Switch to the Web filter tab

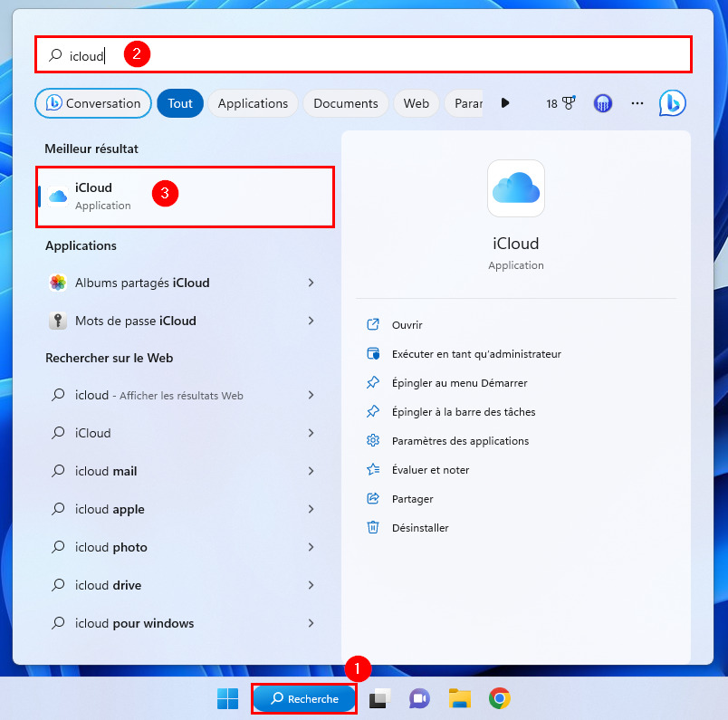pos(417,103)
